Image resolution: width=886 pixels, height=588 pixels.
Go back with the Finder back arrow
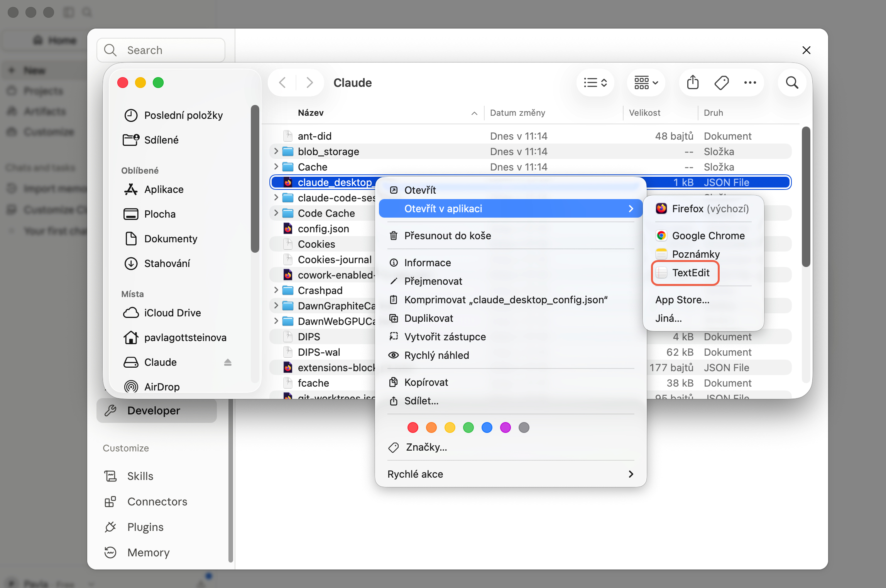pyautogui.click(x=282, y=83)
